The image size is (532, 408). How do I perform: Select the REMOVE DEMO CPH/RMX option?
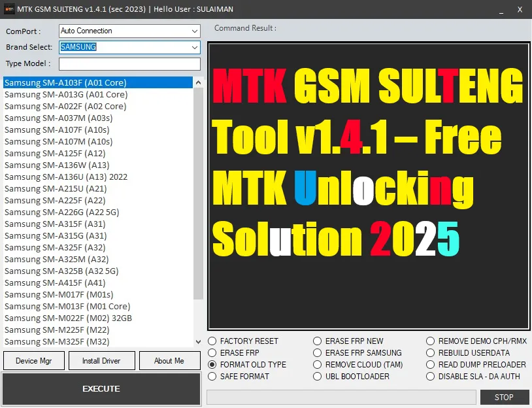[476, 341]
